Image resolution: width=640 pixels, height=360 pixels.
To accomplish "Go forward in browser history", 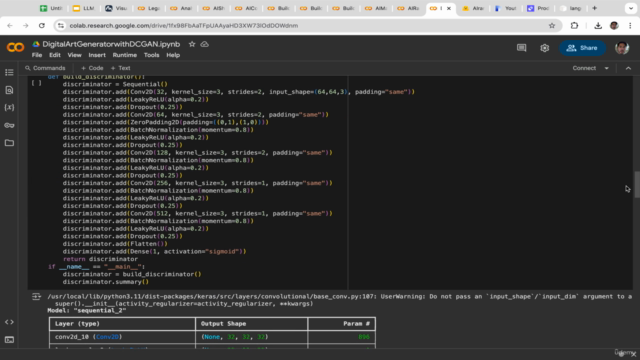I will [x=25, y=25].
